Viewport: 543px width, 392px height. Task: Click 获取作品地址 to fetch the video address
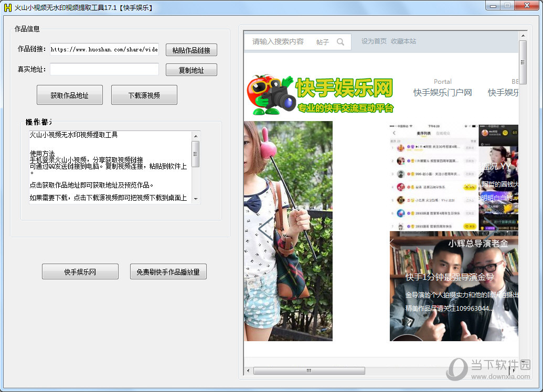(70, 95)
